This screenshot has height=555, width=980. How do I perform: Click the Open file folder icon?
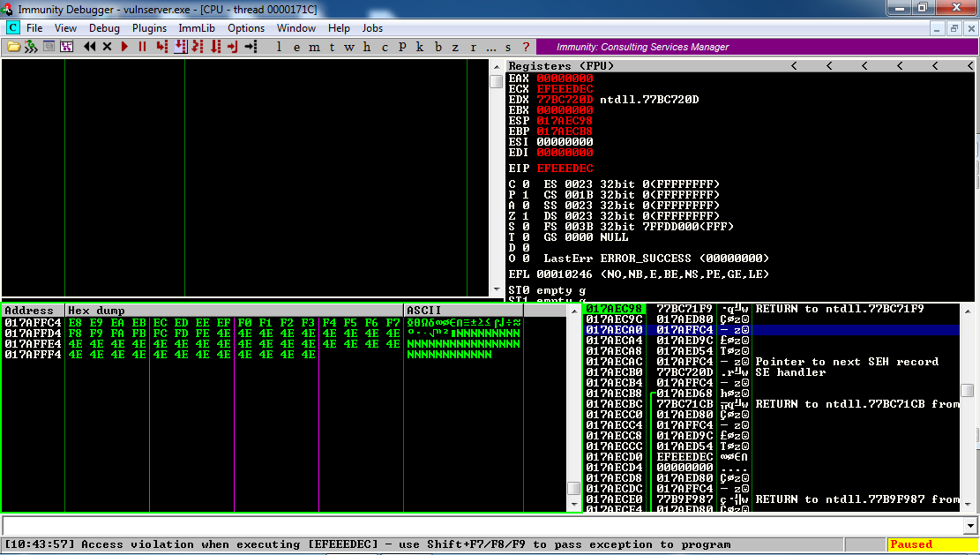(13, 47)
